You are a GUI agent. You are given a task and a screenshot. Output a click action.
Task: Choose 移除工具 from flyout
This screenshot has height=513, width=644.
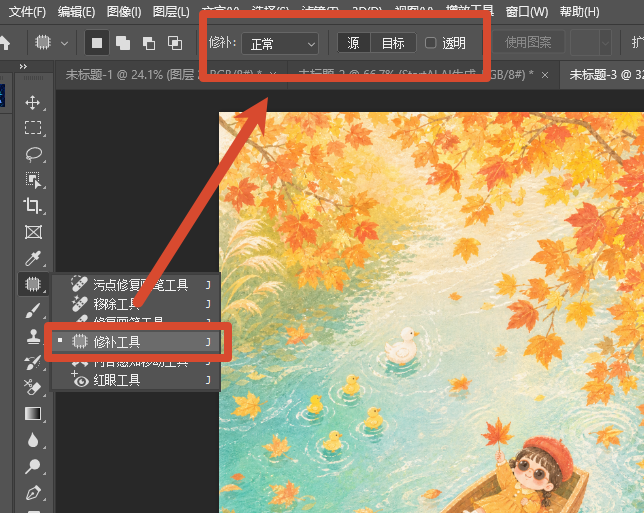[136, 304]
